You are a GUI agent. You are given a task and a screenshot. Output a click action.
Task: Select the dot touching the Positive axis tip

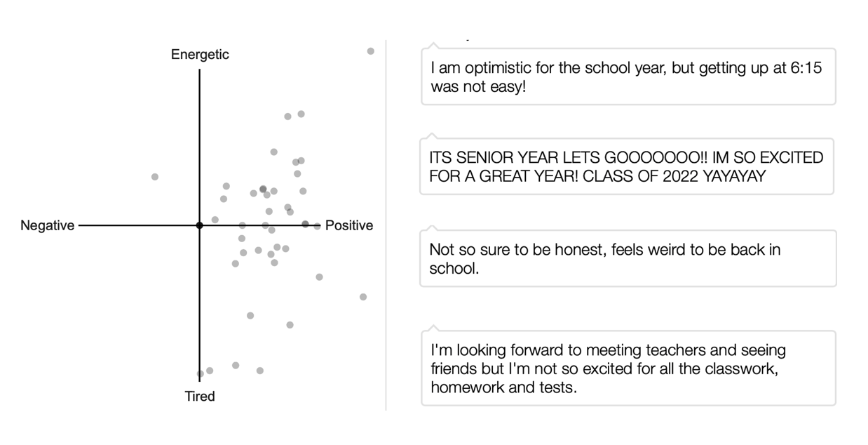pyautogui.click(x=317, y=226)
